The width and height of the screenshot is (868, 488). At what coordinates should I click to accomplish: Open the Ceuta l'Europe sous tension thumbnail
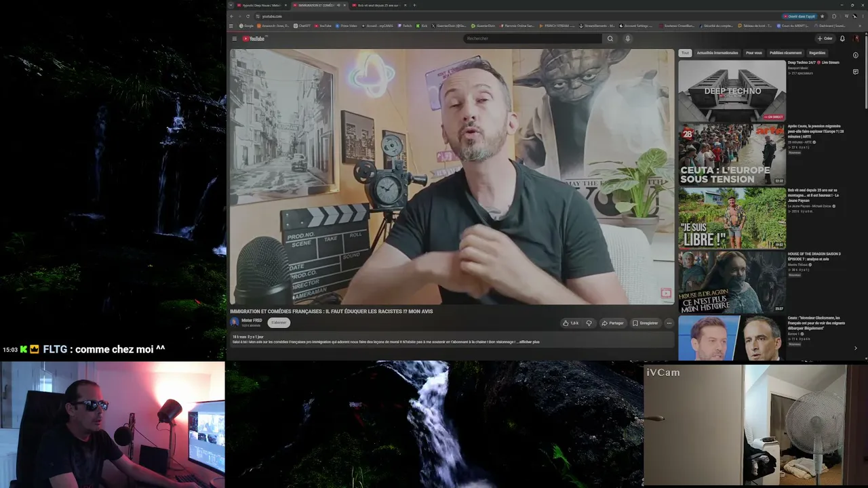(732, 155)
